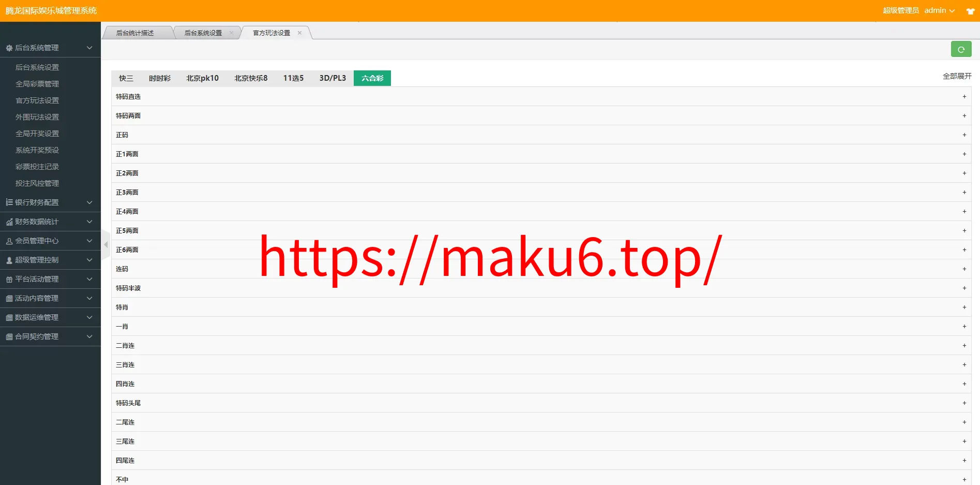
Task: Expand the 特码半波 row plus sign
Action: coord(964,288)
